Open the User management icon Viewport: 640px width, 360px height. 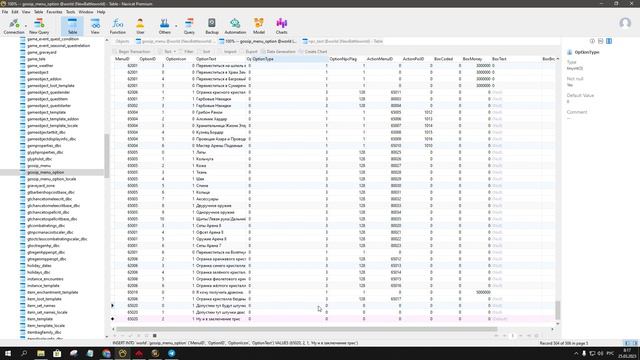[x=140, y=26]
